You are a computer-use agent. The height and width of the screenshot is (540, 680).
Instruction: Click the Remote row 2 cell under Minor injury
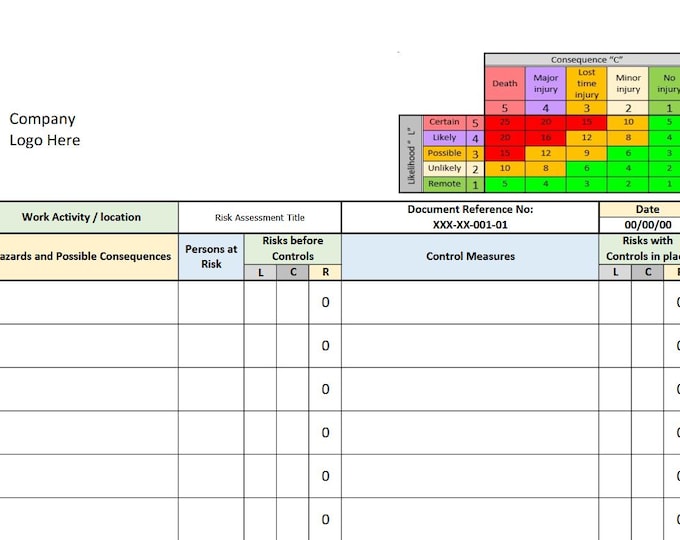click(x=628, y=184)
